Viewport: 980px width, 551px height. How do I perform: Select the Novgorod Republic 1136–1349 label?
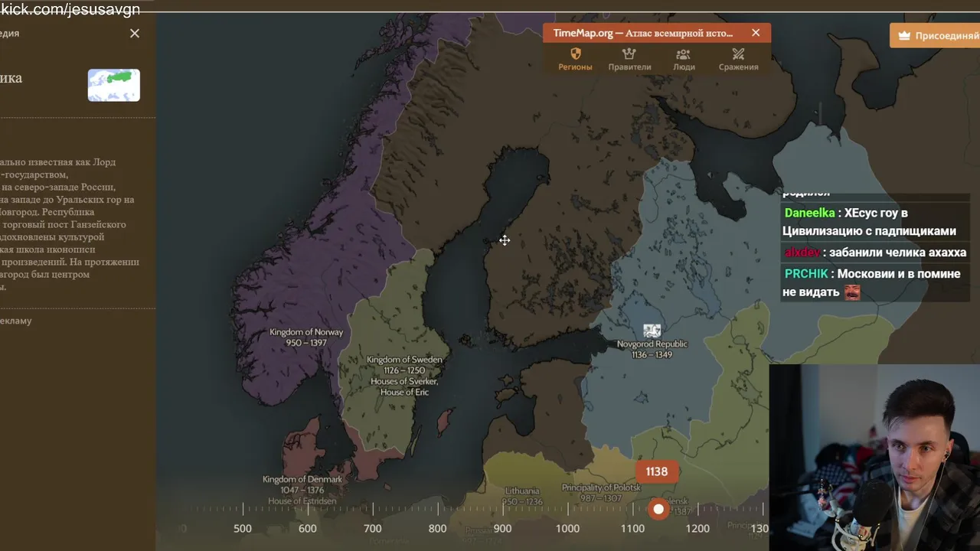coord(652,349)
